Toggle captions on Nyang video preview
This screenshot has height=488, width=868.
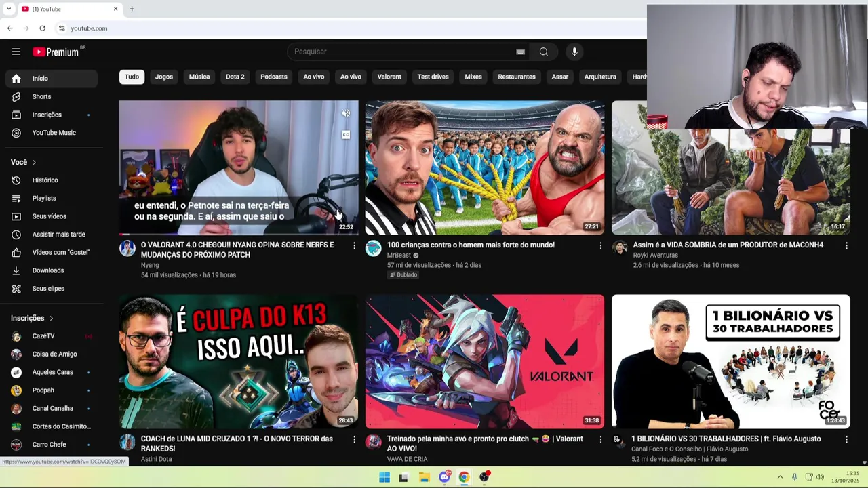click(x=346, y=135)
